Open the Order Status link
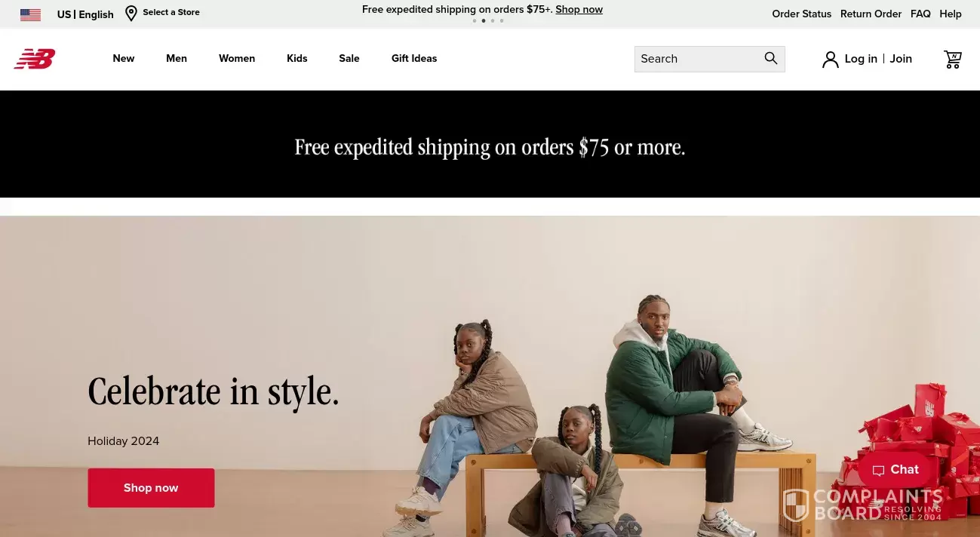The height and width of the screenshot is (537, 980). click(801, 14)
